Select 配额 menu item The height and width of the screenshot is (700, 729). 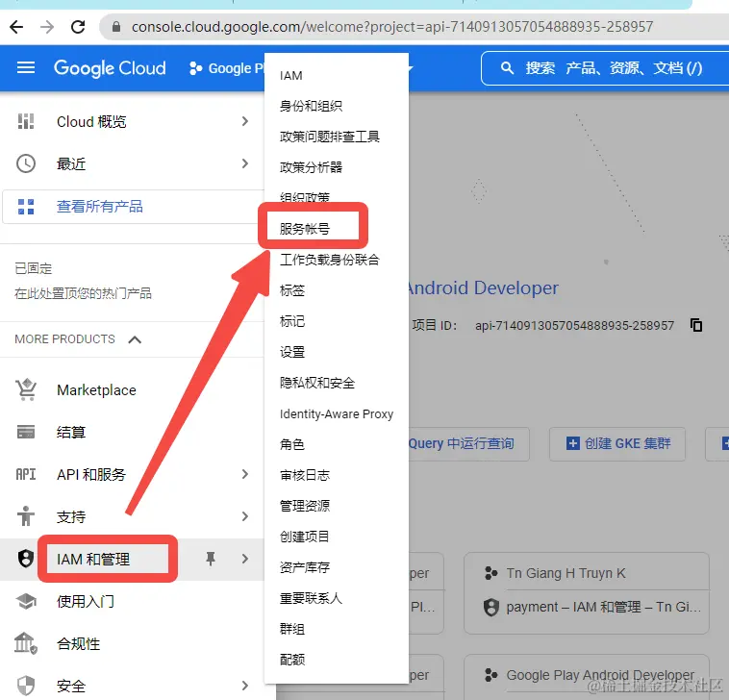pos(292,660)
